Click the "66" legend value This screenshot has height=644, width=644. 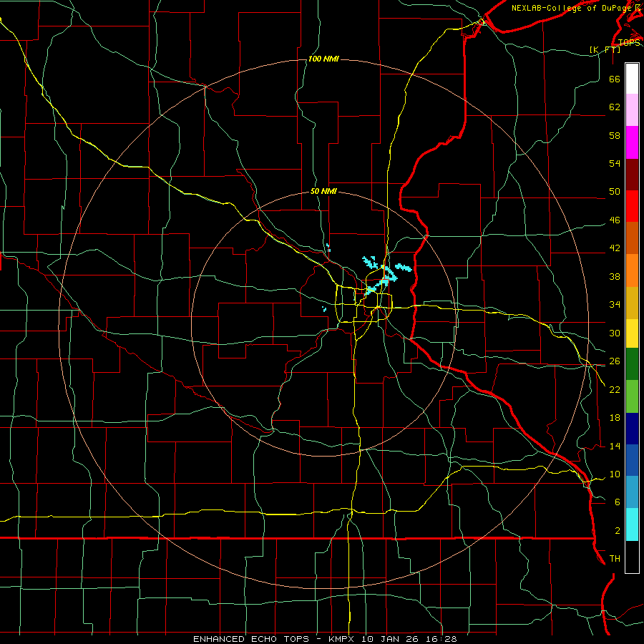click(x=615, y=79)
